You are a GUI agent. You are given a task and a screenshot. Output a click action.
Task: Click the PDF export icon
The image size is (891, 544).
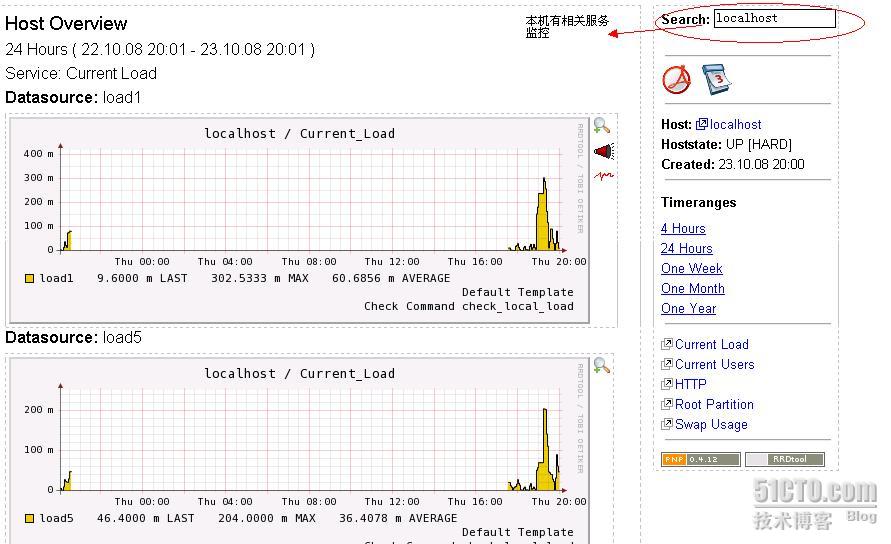tap(677, 79)
